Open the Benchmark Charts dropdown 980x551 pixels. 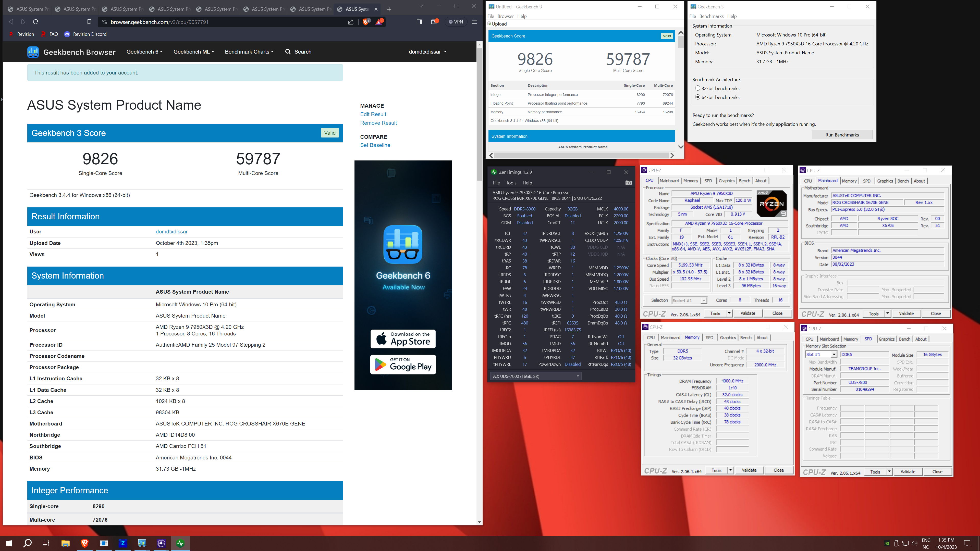(x=249, y=52)
